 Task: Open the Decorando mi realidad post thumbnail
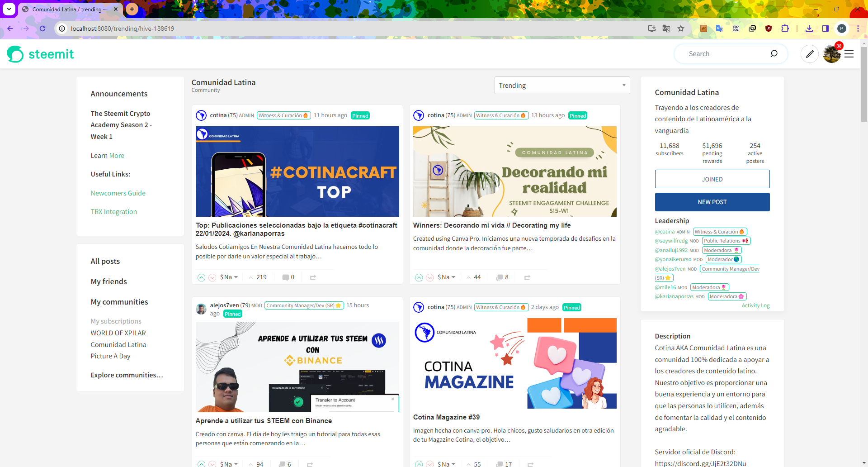(515, 172)
